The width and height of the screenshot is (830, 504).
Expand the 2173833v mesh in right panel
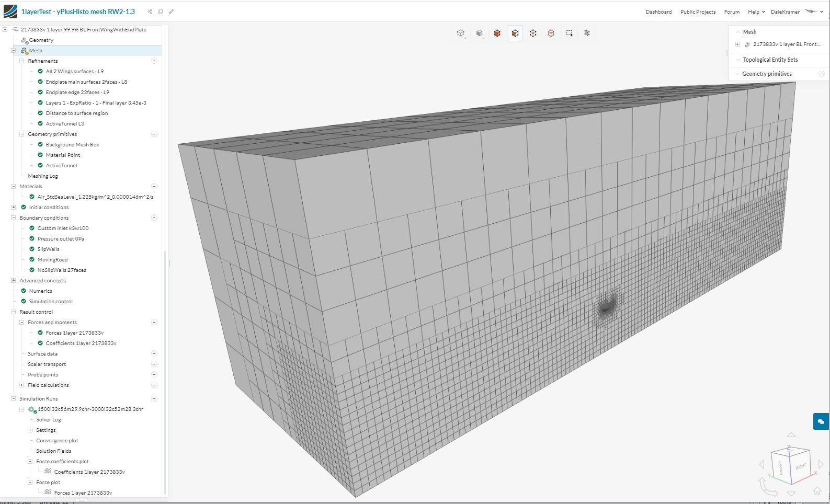tap(738, 44)
